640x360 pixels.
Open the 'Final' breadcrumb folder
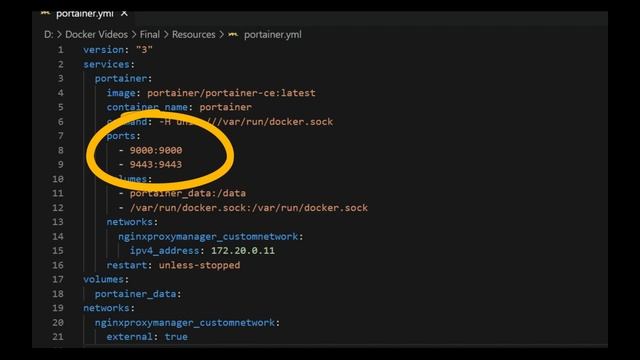coord(150,35)
